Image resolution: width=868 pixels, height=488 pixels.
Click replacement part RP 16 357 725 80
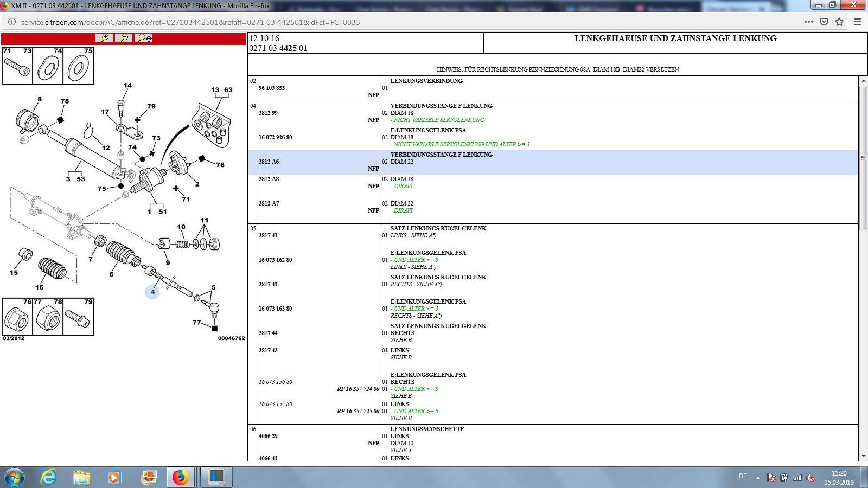358,411
